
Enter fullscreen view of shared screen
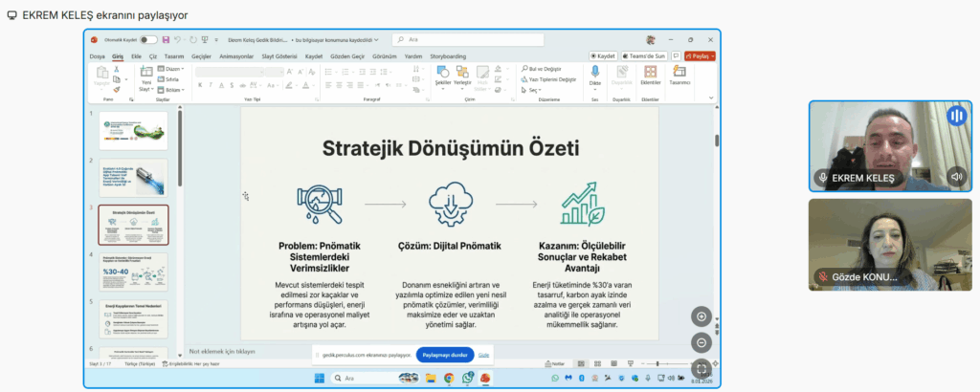[x=702, y=368]
